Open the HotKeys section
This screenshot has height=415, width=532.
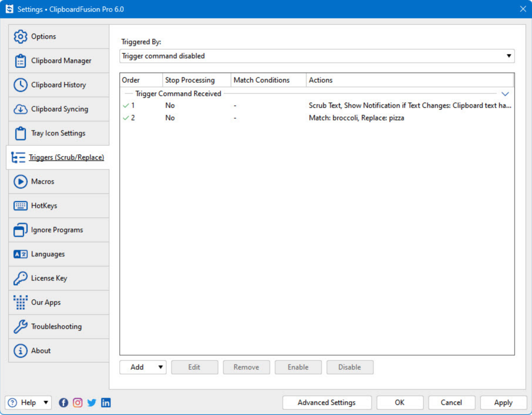[x=59, y=206]
